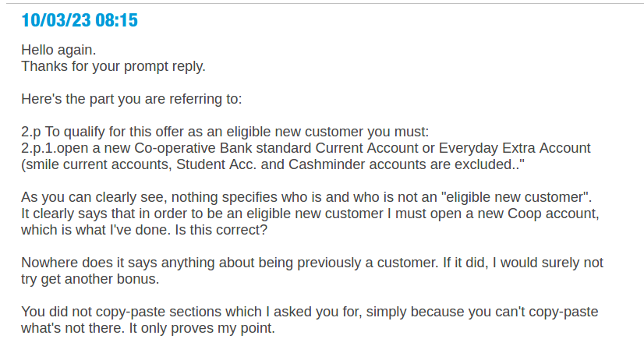This screenshot has height=353, width=644.
Task: Click the 'As you can clearly see' sentence
Action: [x=306, y=197]
